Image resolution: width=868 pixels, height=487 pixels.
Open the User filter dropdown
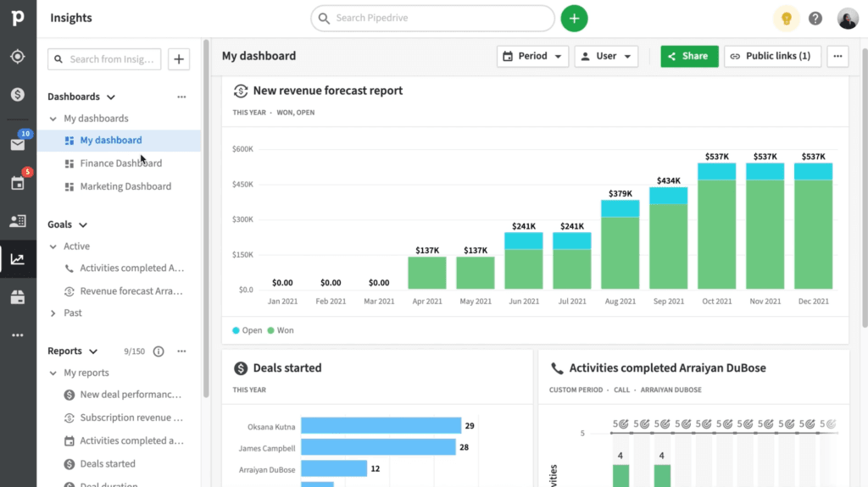point(606,56)
